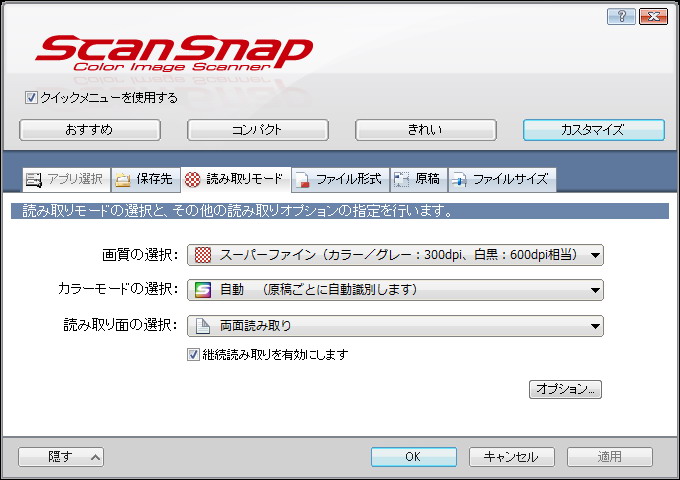Image resolution: width=680 pixels, height=480 pixels.
Task: Click the 原稿 tab page icon
Action: point(401,180)
